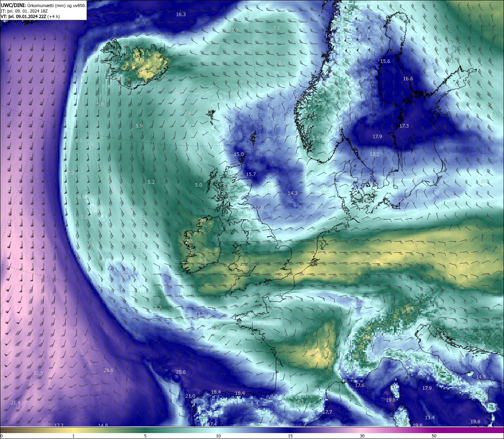
Task: Pick the yellow color scale section near 1
Action: tap(73, 430)
